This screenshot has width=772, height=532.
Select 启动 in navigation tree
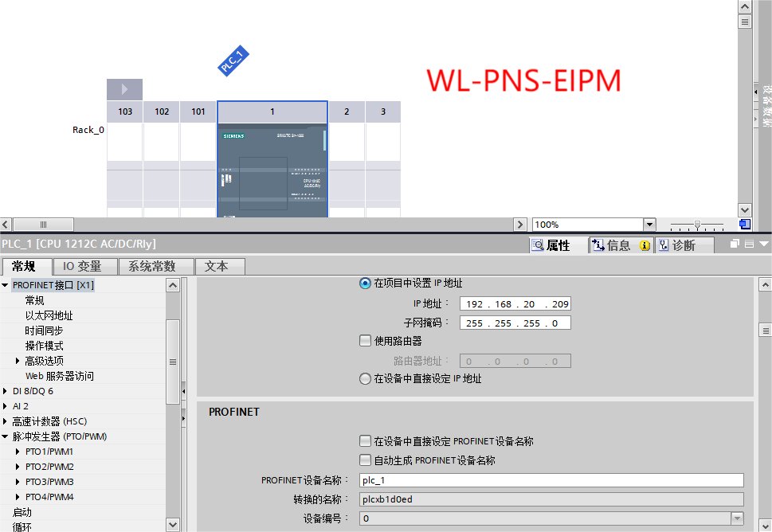[22, 512]
